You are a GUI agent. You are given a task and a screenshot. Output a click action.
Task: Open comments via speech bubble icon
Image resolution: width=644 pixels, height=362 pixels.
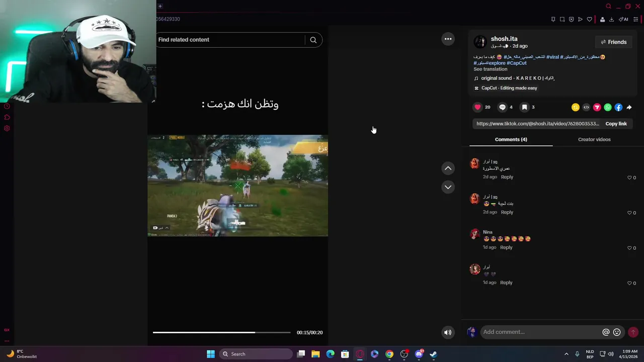pos(502,107)
